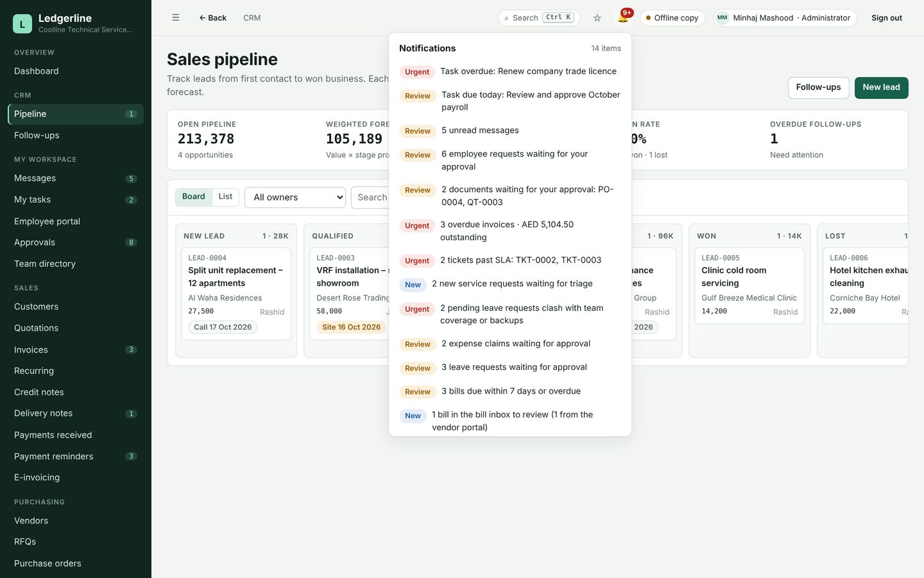The height and width of the screenshot is (578, 924).
Task: Open Payment reminders in the sidebar
Action: coord(76,457)
